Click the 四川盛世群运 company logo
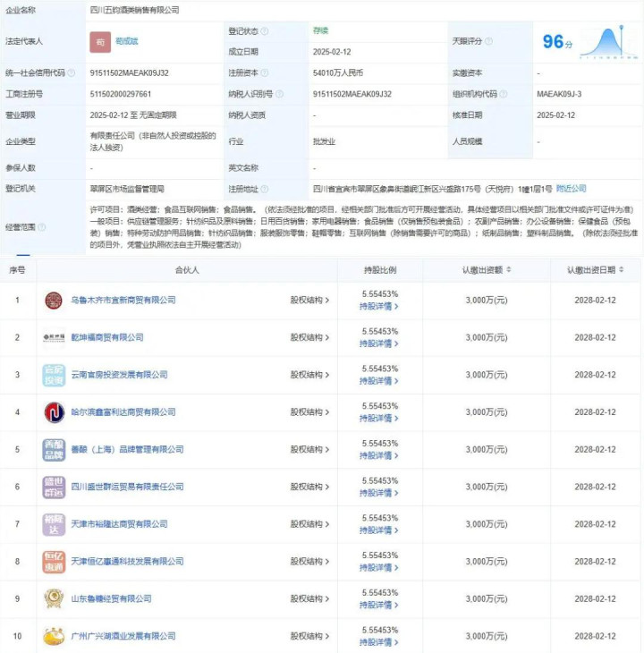 coord(54,487)
